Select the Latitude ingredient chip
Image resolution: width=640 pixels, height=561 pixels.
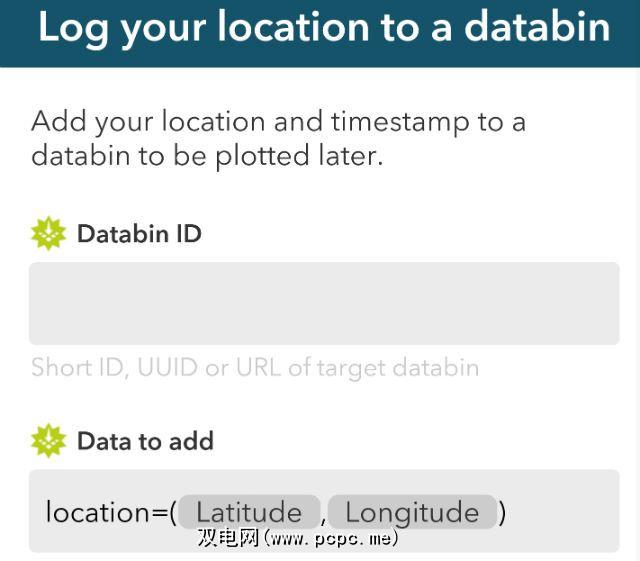click(249, 512)
